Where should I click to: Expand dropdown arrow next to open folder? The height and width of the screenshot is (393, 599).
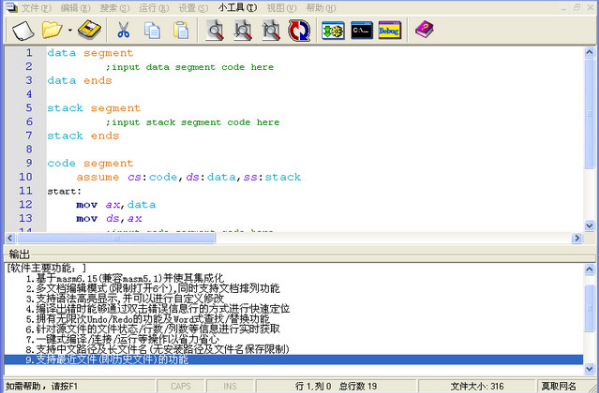(70, 30)
